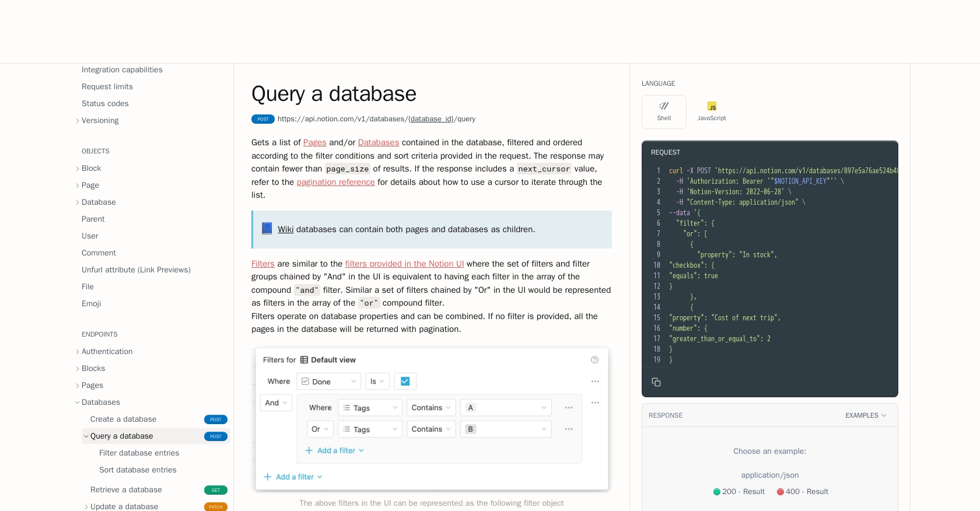The image size is (980, 511).
Task: Open the Emoji object page
Action: 91,304
